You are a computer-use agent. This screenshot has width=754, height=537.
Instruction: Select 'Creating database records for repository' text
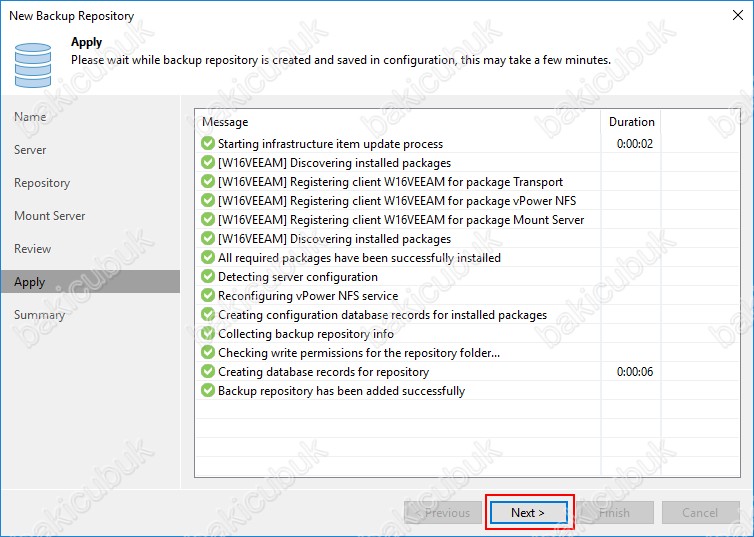323,372
